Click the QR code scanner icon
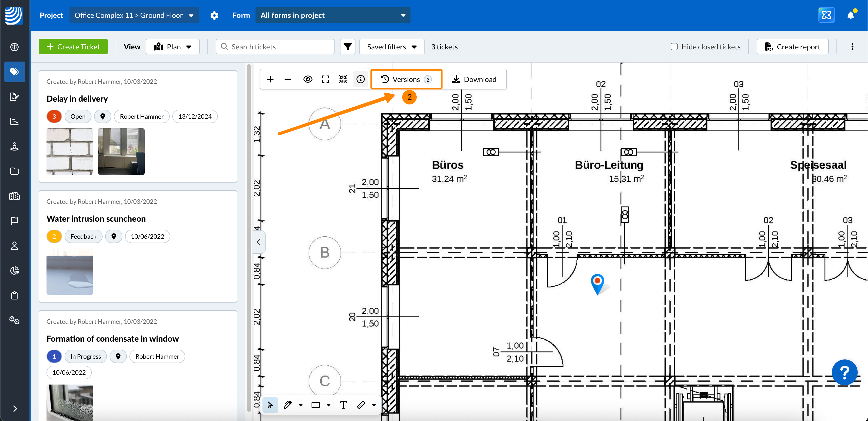Image resolution: width=868 pixels, height=421 pixels. tap(343, 79)
